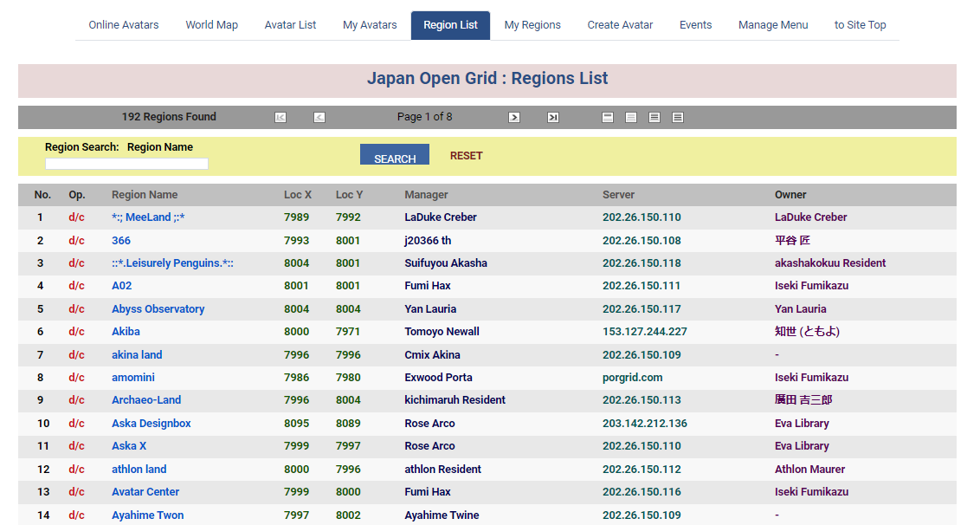This screenshot has width=980, height=525.
Task: Click the next page arrow icon
Action: point(514,118)
